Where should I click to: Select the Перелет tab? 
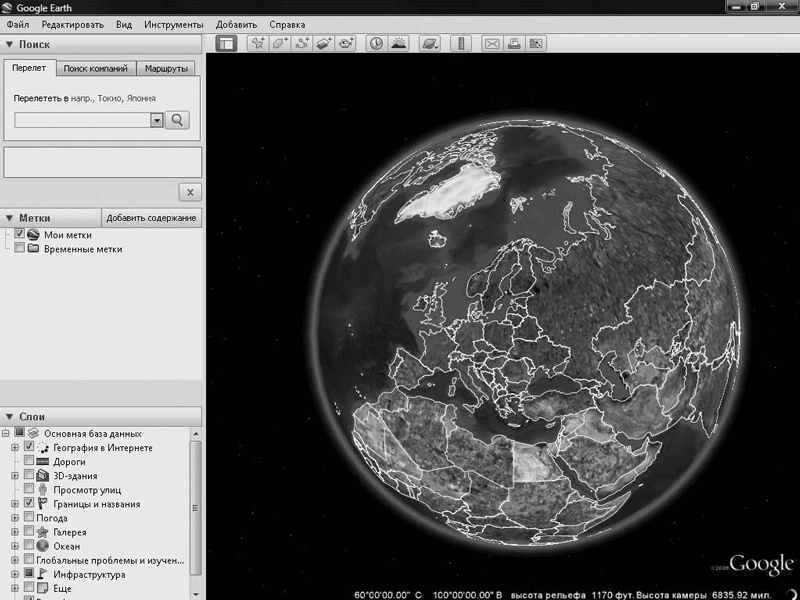click(x=29, y=68)
